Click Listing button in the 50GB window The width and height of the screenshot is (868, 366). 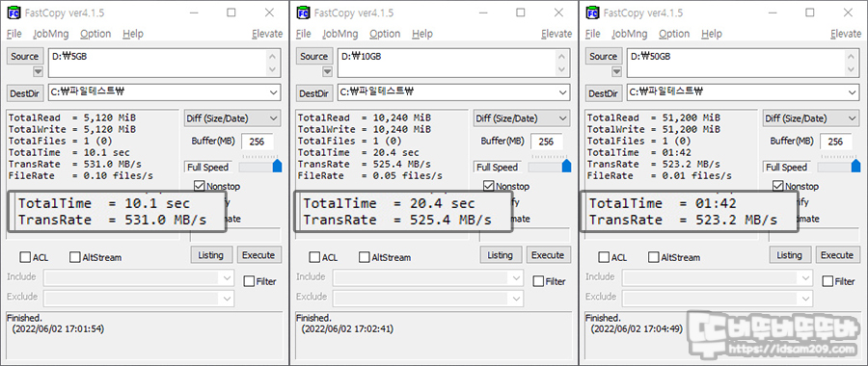point(789,255)
